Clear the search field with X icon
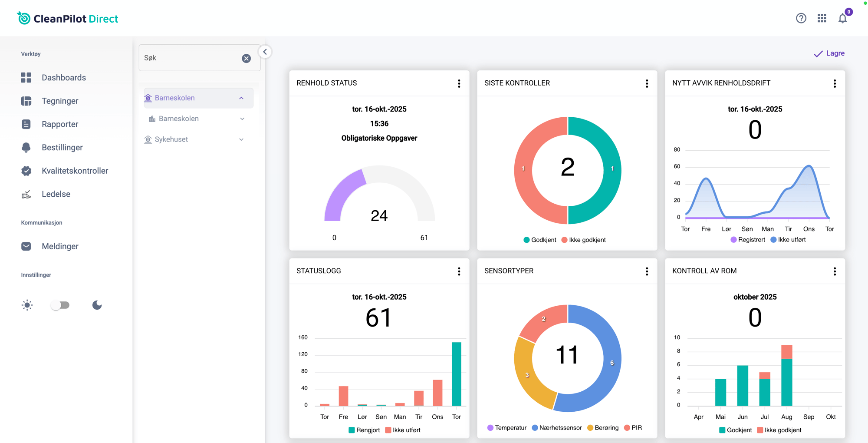Image resolution: width=868 pixels, height=443 pixels. pyautogui.click(x=246, y=58)
